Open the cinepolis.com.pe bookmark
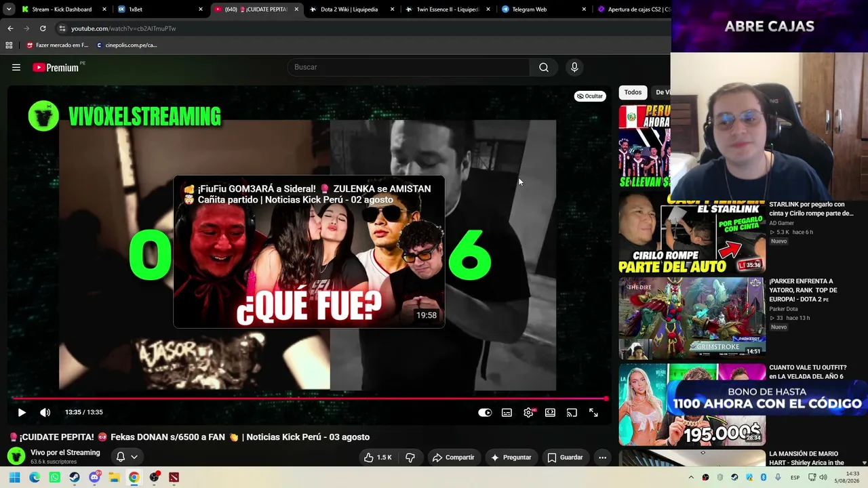This screenshot has height=488, width=868. [x=127, y=45]
